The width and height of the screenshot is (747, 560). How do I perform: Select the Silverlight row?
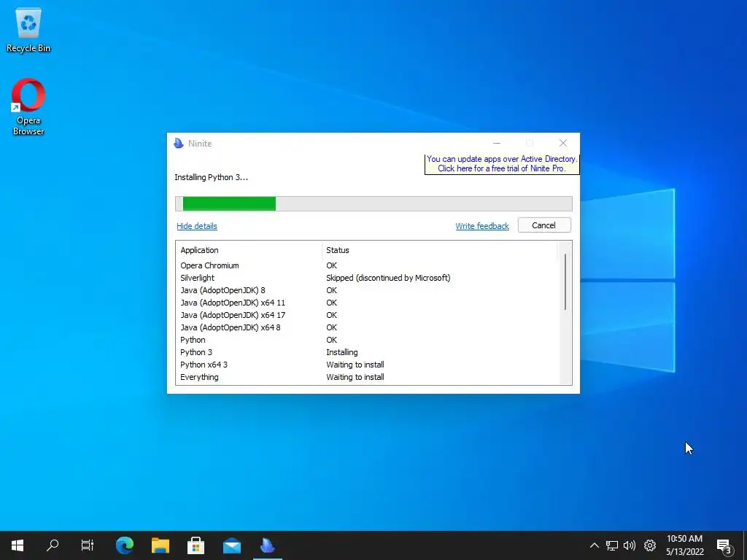pos(367,278)
